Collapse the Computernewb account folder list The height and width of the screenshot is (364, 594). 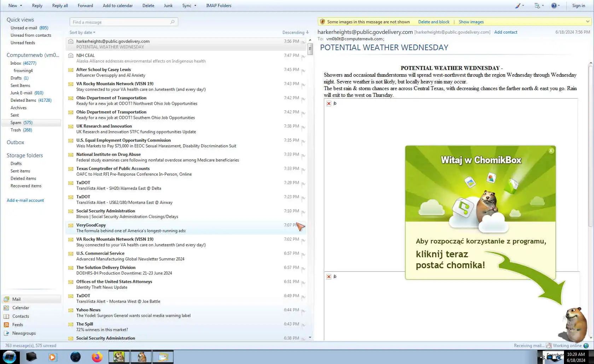coord(33,55)
